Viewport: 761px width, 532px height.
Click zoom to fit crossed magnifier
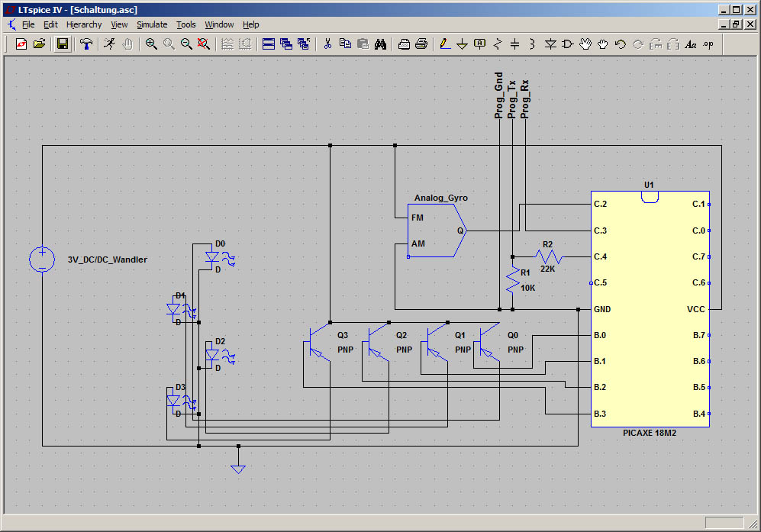click(204, 44)
